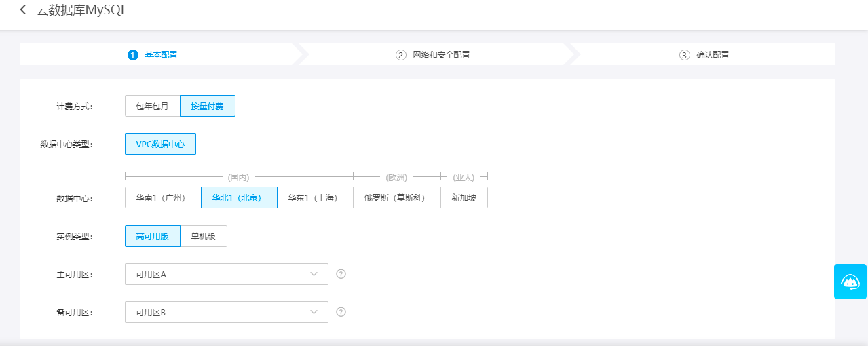Pick the 华北1（北京）data center
The width and height of the screenshot is (868, 346).
pyautogui.click(x=239, y=198)
